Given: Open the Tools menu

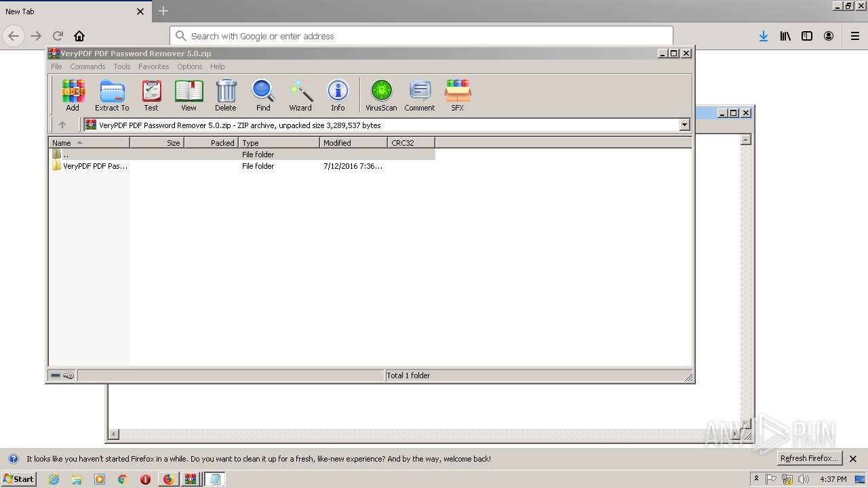Looking at the screenshot, I should pos(122,66).
